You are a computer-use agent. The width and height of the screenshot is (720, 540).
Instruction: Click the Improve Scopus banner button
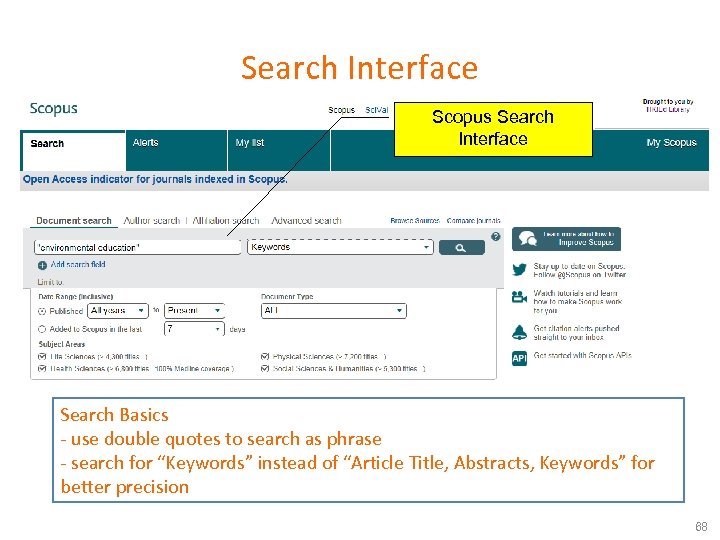[x=566, y=239]
